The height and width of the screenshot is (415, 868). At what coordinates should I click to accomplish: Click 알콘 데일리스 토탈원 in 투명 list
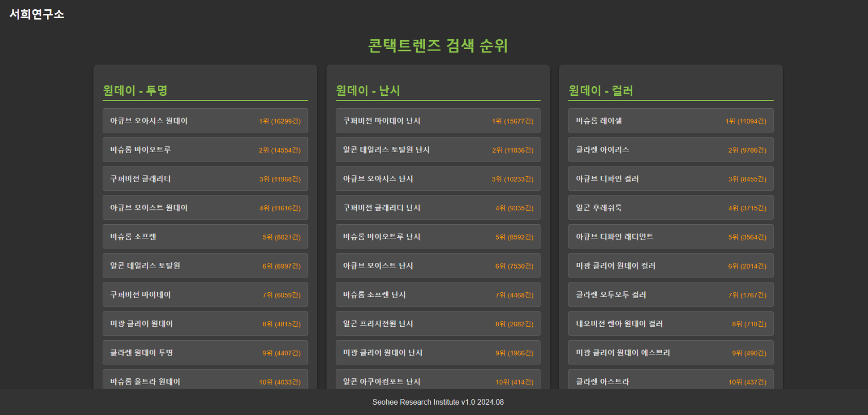[x=205, y=265]
